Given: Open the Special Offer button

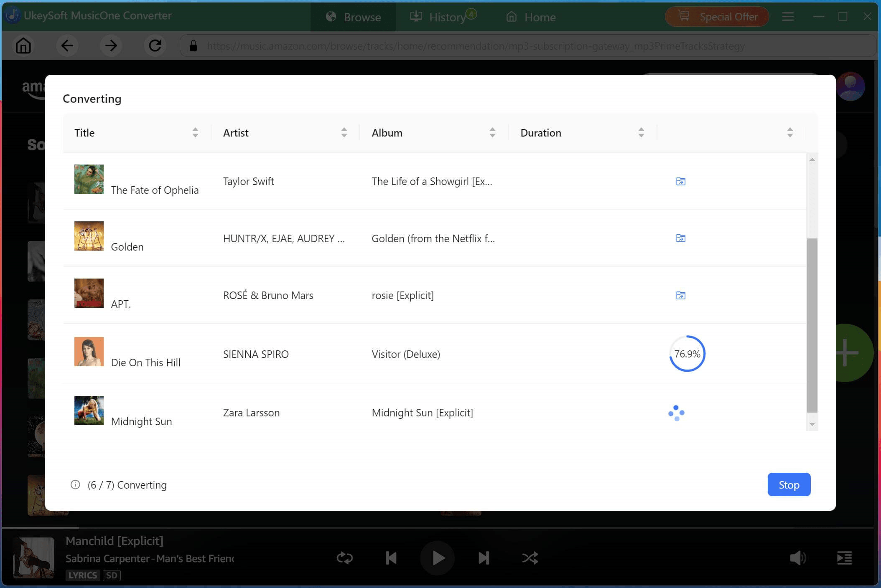Looking at the screenshot, I should (717, 17).
